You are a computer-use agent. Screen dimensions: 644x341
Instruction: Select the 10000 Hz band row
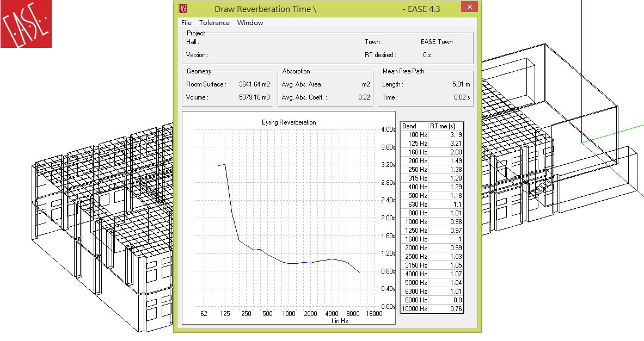coord(432,308)
